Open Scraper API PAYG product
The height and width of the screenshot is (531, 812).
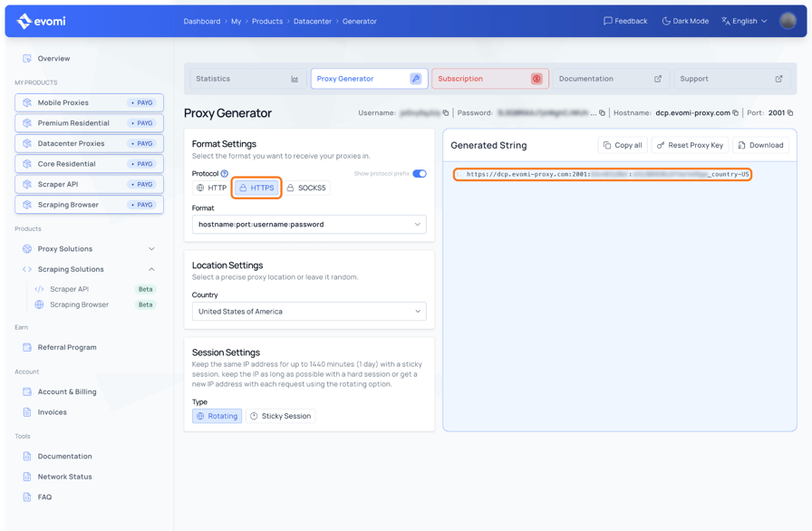[x=89, y=184]
